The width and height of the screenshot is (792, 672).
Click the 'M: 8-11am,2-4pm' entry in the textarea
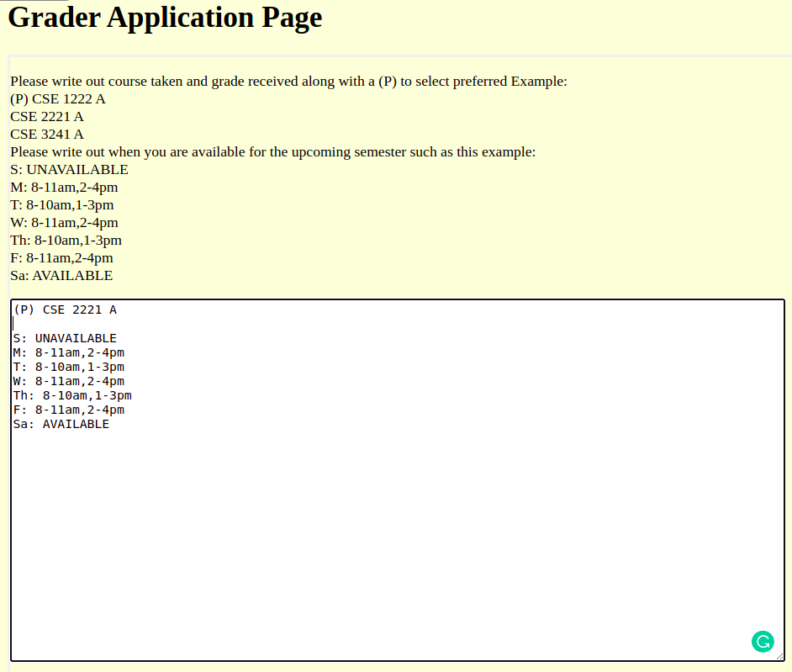click(67, 352)
